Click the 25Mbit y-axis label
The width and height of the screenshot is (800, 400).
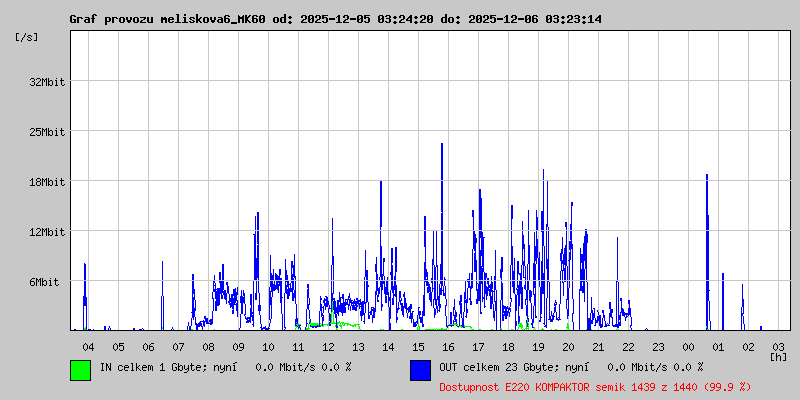[x=47, y=132]
